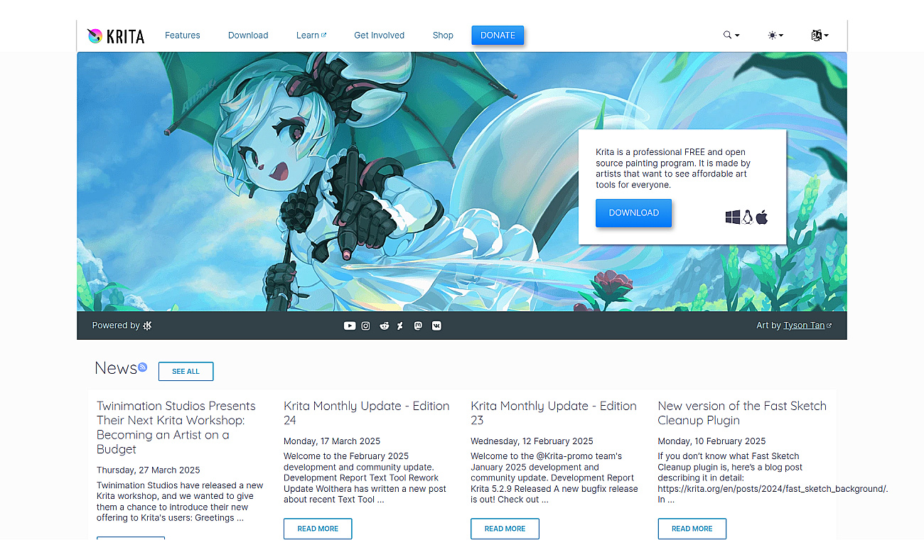Click the blue DOWNLOAD button on the banner
The height and width of the screenshot is (560, 924).
[x=633, y=212]
